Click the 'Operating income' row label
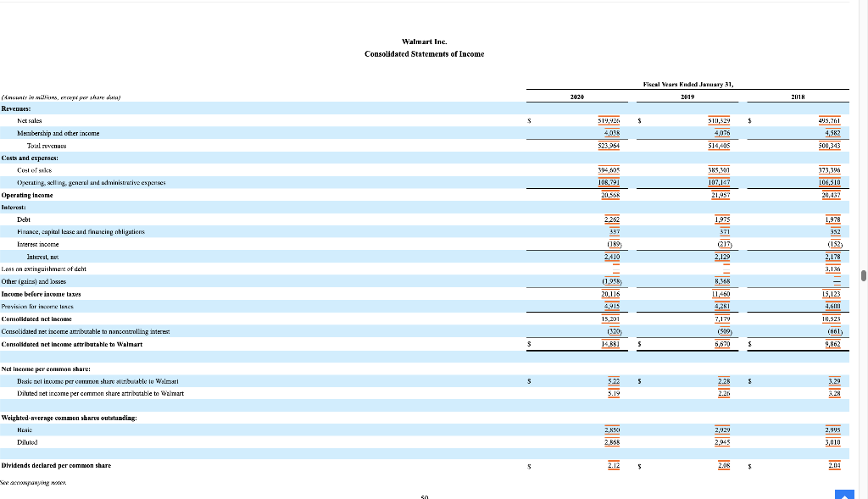This screenshot has height=499, width=868. click(x=27, y=196)
